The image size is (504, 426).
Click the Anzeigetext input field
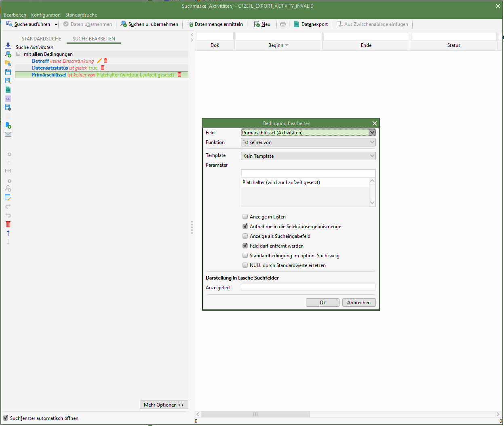click(308, 288)
